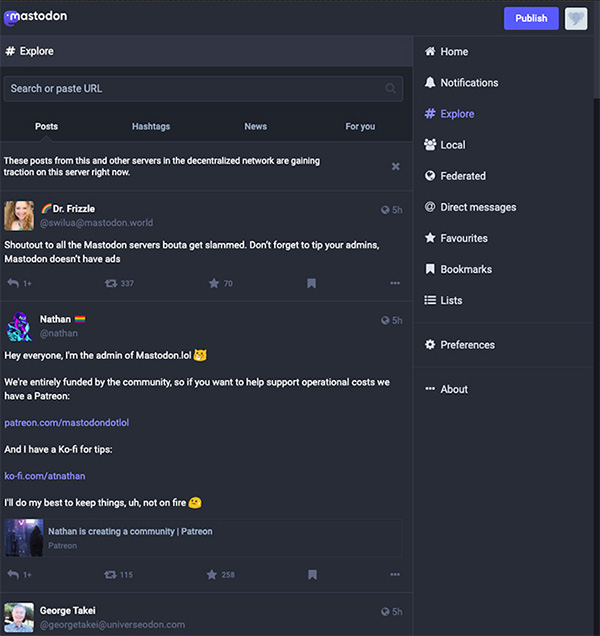Click Nathan's avatar
Image resolution: width=600 pixels, height=636 pixels.
pos(19,327)
